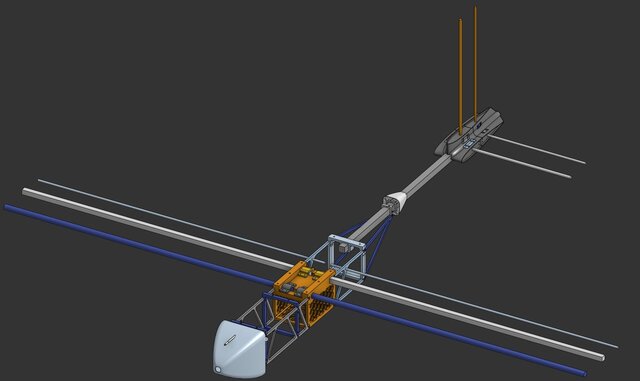Image resolution: width=640 pixels, height=381 pixels.
Task: Select the dark gray tail housing
Action: click(469, 135)
